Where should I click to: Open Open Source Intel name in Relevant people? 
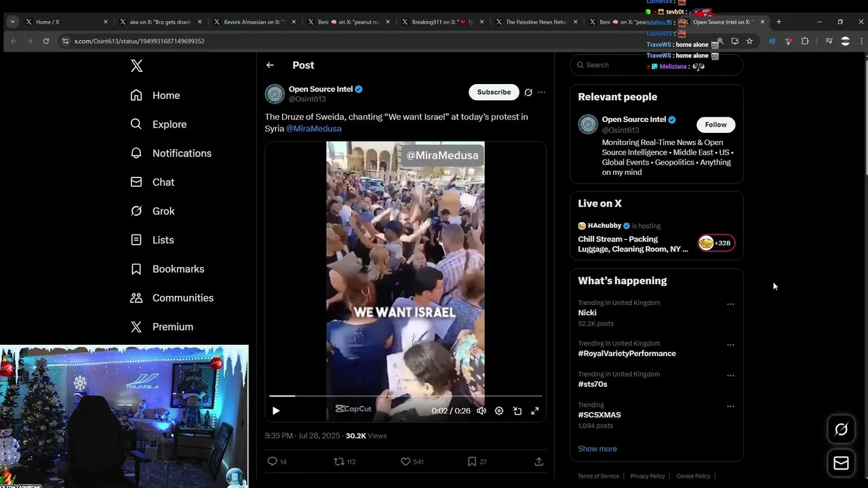coord(634,120)
